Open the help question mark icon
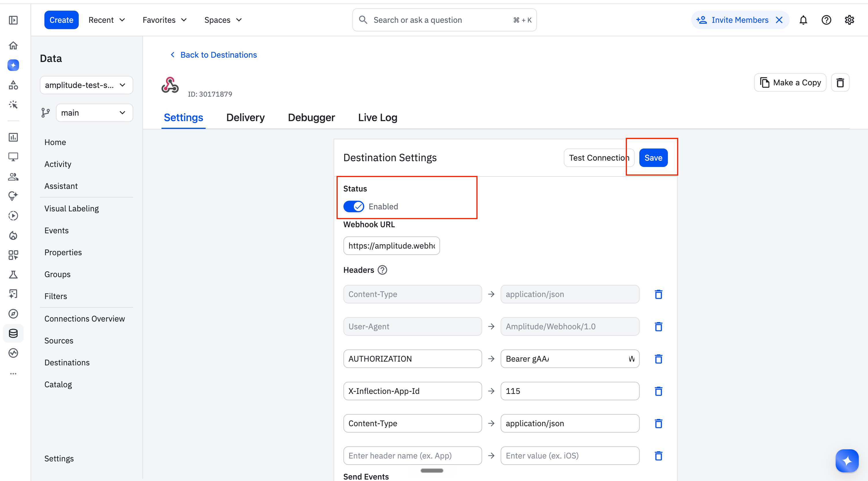The width and height of the screenshot is (868, 481). [826, 20]
